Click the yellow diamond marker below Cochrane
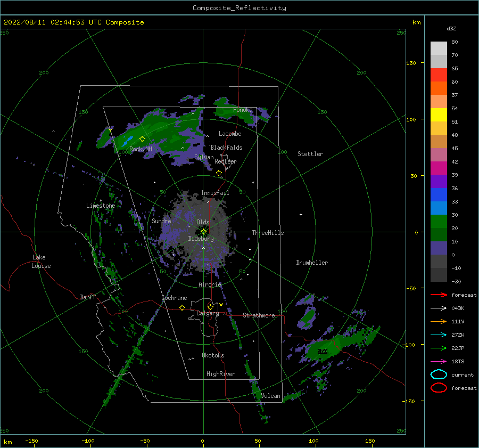 pyautogui.click(x=183, y=307)
